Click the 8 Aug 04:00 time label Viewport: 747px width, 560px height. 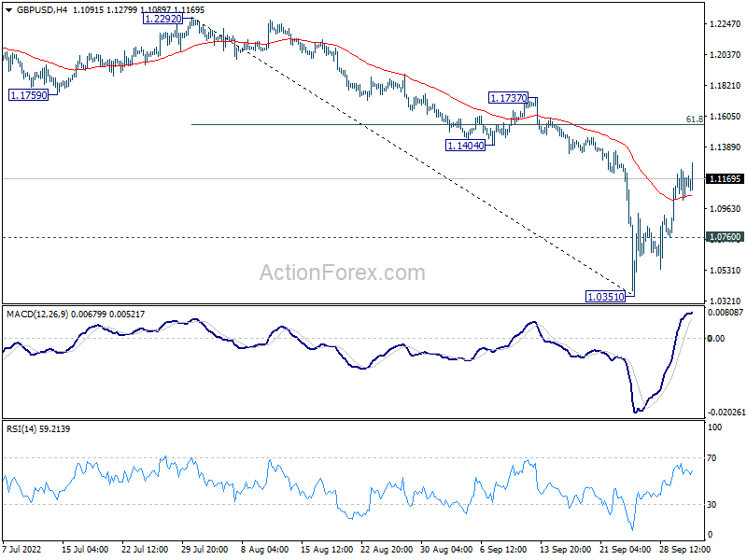[x=264, y=549]
